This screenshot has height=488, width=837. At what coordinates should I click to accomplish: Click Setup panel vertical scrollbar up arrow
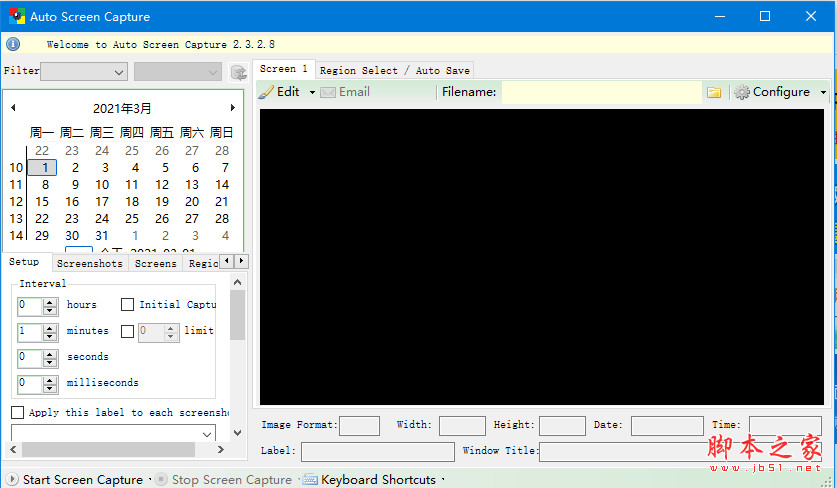(x=238, y=282)
